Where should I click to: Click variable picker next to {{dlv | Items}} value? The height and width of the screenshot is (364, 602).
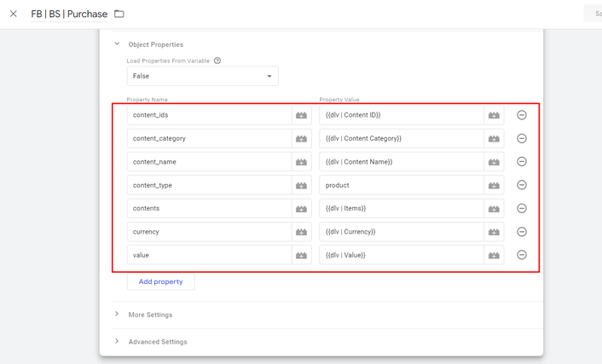(494, 208)
